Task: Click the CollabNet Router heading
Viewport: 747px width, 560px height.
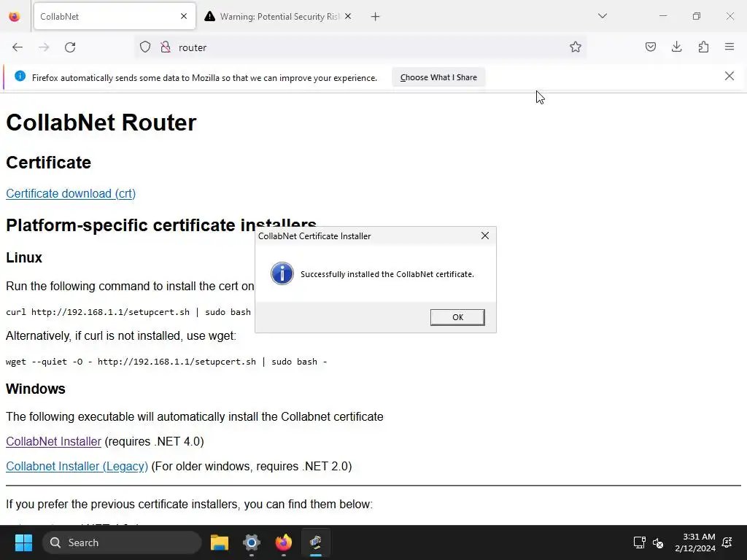Action: point(101,122)
